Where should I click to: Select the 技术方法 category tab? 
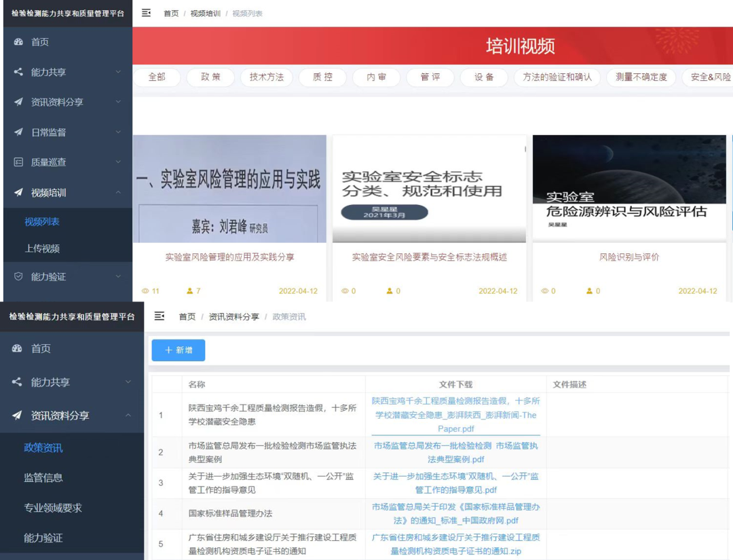coord(267,77)
